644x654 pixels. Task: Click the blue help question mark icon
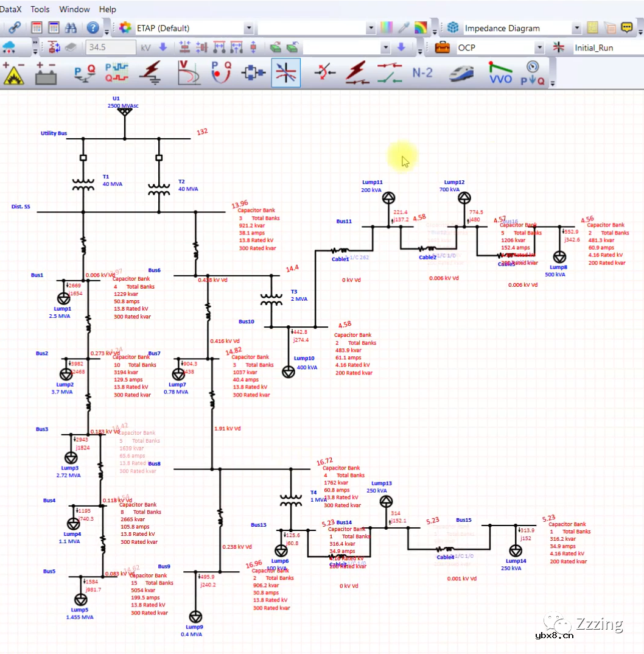tap(93, 28)
